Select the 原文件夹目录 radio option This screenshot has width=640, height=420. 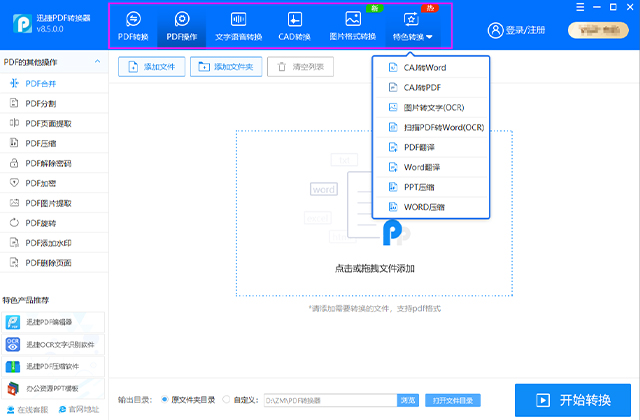tap(164, 400)
